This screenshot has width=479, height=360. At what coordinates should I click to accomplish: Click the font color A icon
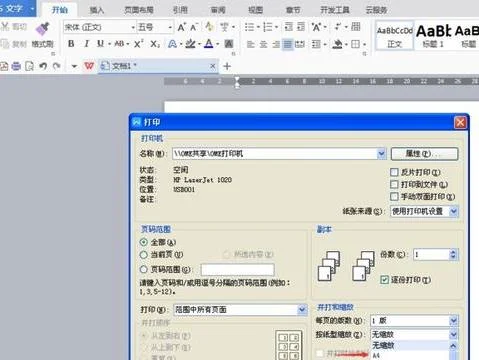[x=209, y=44]
